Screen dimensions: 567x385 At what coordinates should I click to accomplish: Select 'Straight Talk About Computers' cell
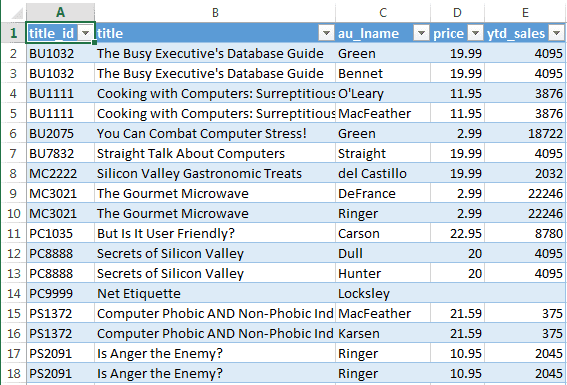coord(215,153)
